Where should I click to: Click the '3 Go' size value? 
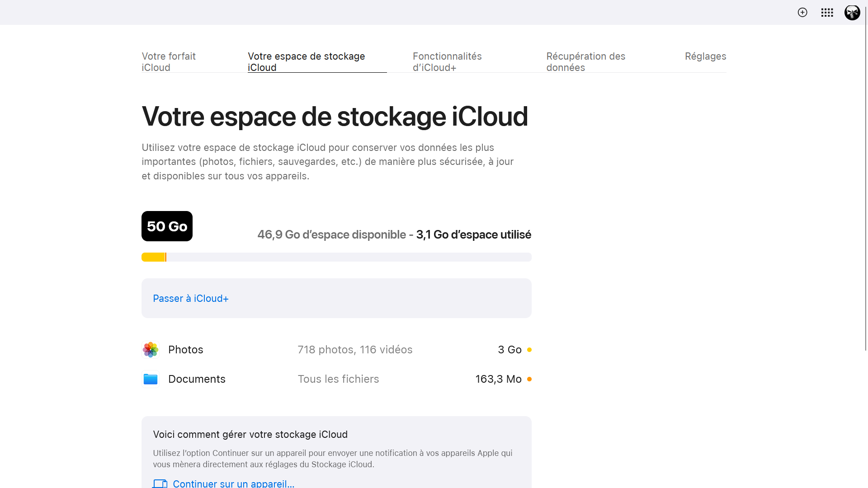[509, 350]
